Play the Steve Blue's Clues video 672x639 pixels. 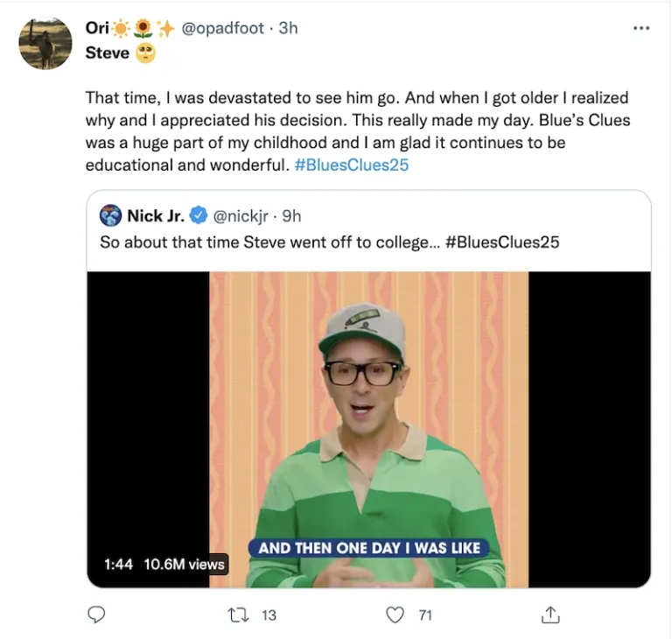coord(368,429)
